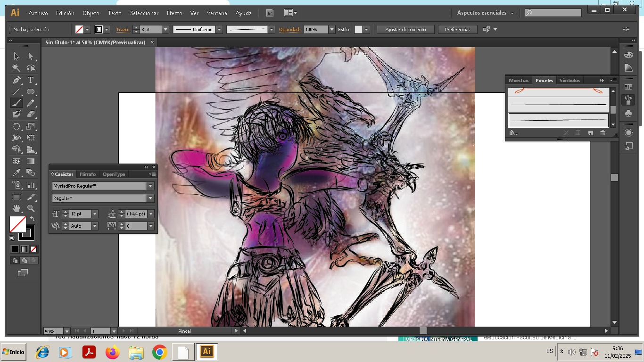Click the search field in application bar
Viewport: 644px width, 362px height.
tap(553, 13)
